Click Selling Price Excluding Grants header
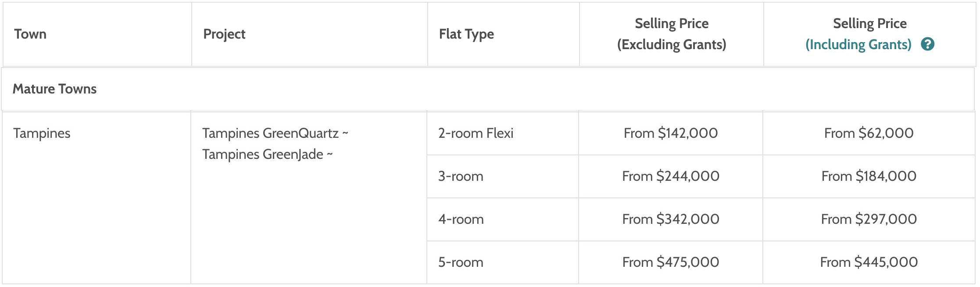Image resolution: width=980 pixels, height=287 pixels. coord(672,34)
